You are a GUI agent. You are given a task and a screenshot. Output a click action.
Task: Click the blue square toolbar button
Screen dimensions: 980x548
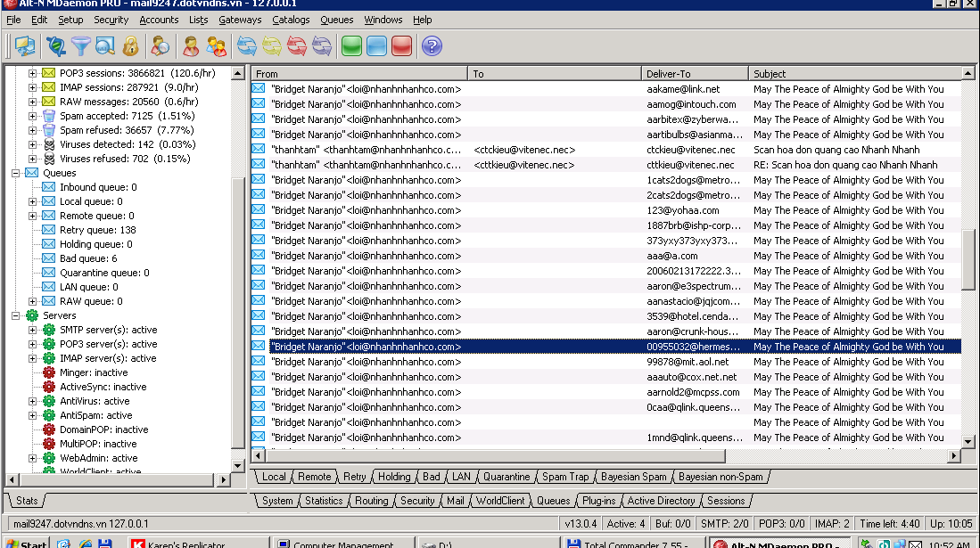[377, 46]
